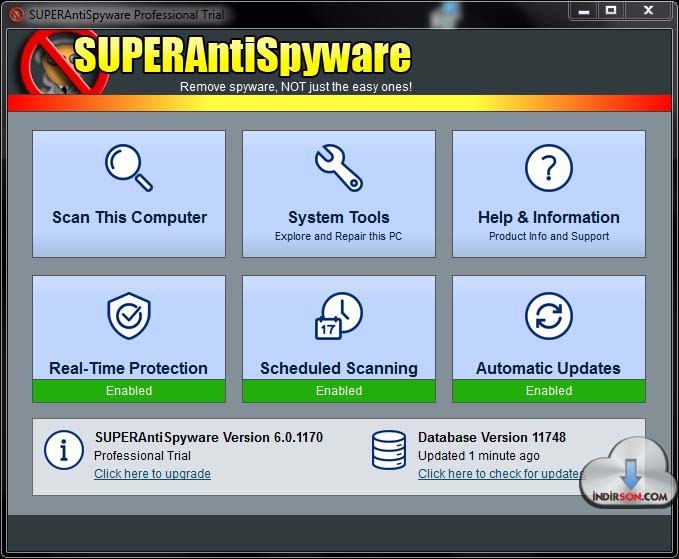Click the info circle icon beside version
This screenshot has width=679, height=559.
(x=64, y=450)
